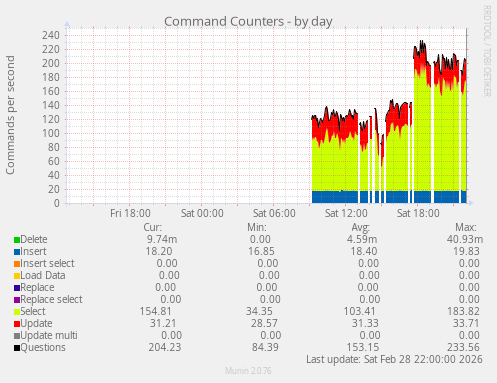Click the 'Insert' legend label

33,251
